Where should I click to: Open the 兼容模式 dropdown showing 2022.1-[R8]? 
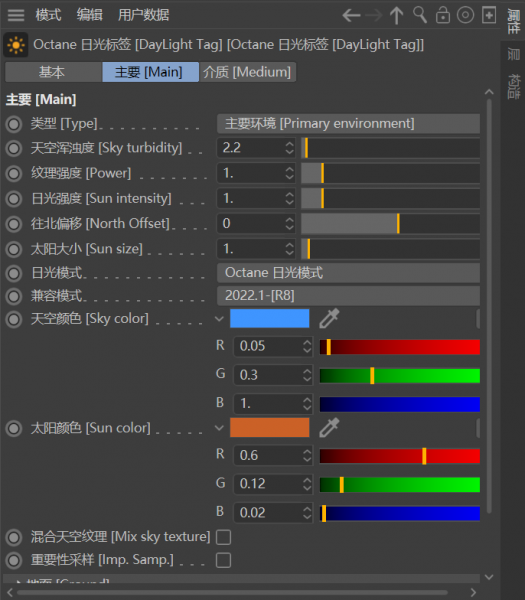tap(348, 296)
